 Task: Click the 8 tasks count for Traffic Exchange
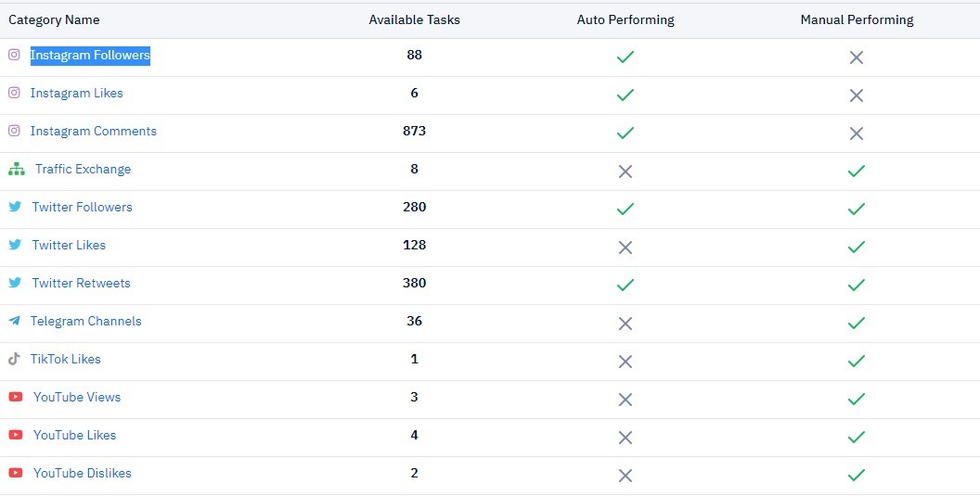415,170
